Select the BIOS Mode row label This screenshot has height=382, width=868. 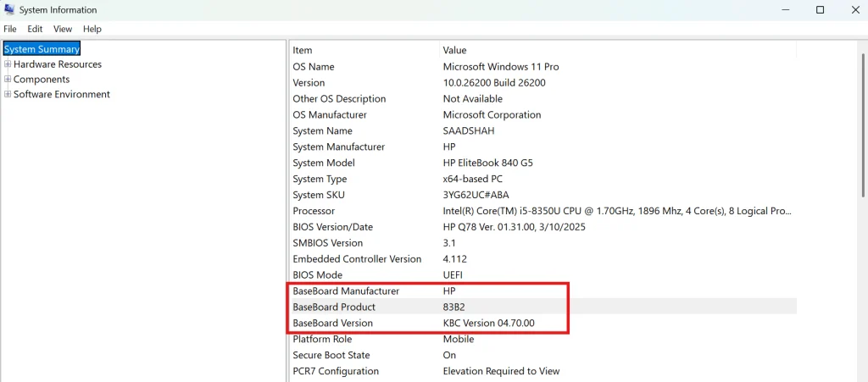pos(318,275)
